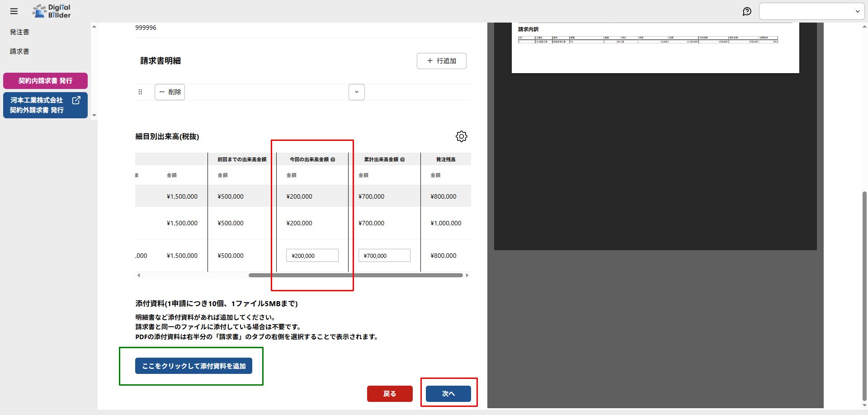The image size is (868, 415).
Task: Grab the row drag handle icon
Action: point(140,92)
